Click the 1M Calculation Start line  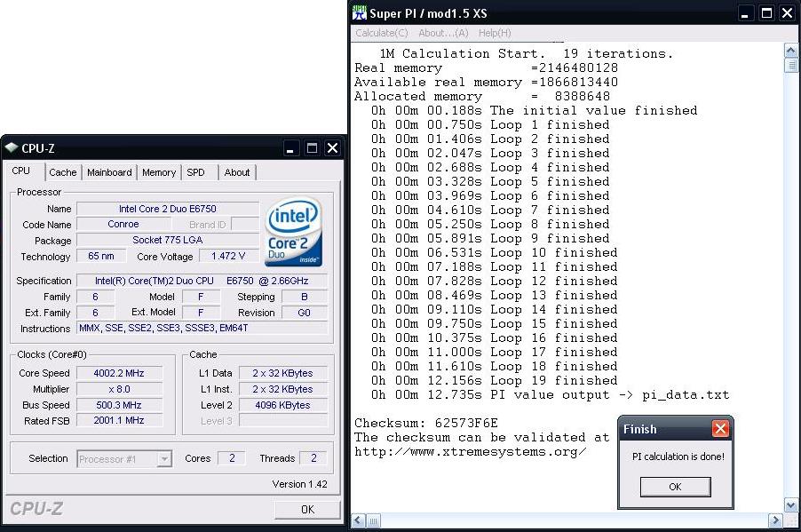coord(527,53)
